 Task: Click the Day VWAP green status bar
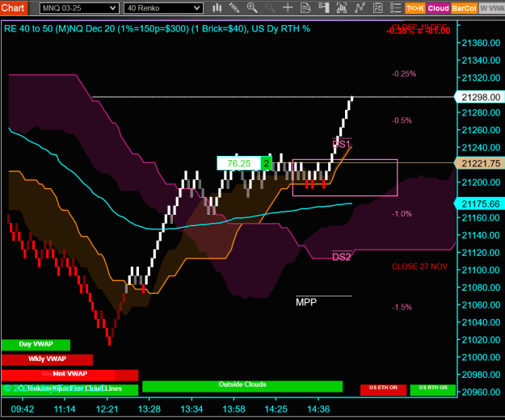click(36, 344)
